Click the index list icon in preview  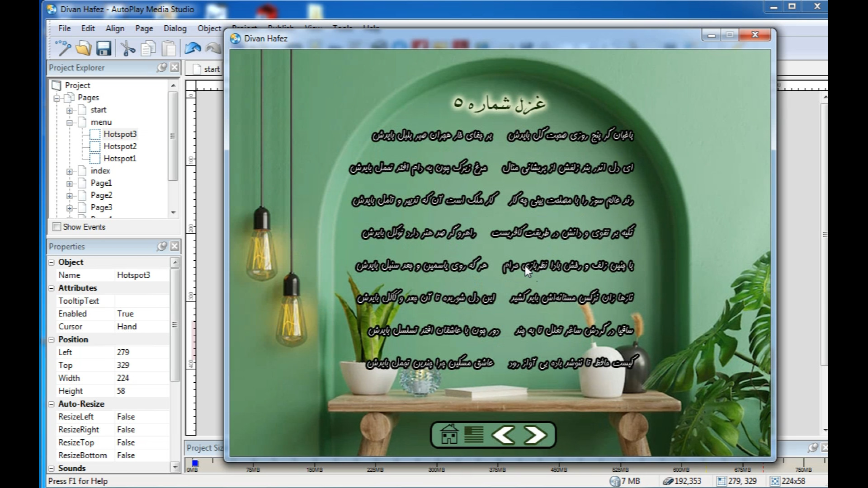click(x=473, y=435)
